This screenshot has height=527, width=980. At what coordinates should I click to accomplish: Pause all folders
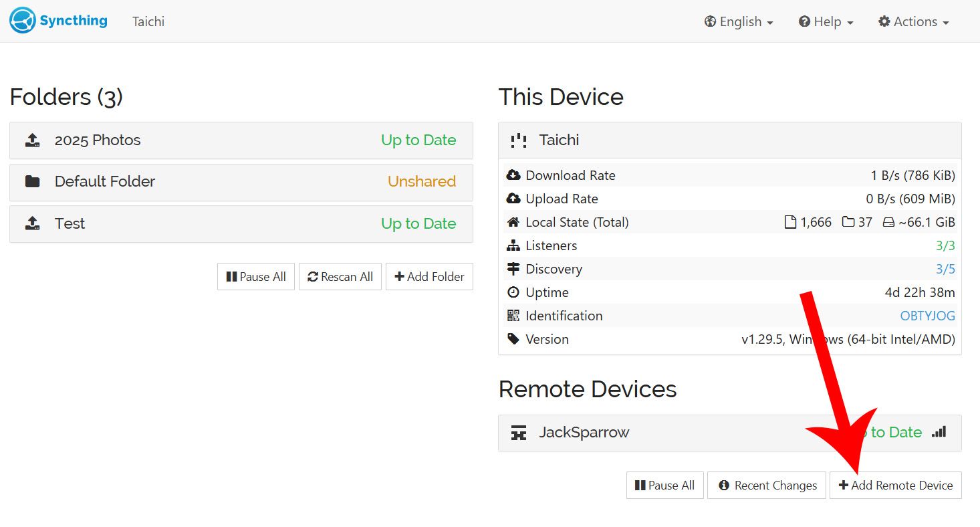[256, 277]
